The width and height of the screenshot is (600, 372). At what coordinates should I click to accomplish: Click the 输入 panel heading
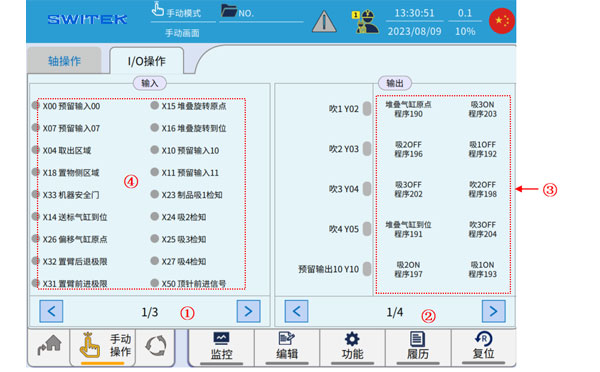(150, 83)
